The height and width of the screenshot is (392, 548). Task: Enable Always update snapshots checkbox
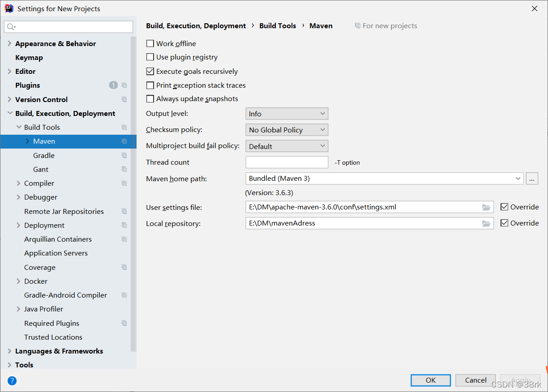(x=150, y=99)
